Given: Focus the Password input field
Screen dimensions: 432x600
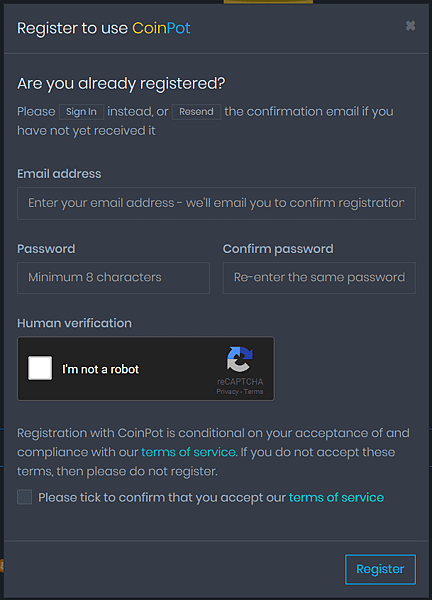Looking at the screenshot, I should [113, 278].
